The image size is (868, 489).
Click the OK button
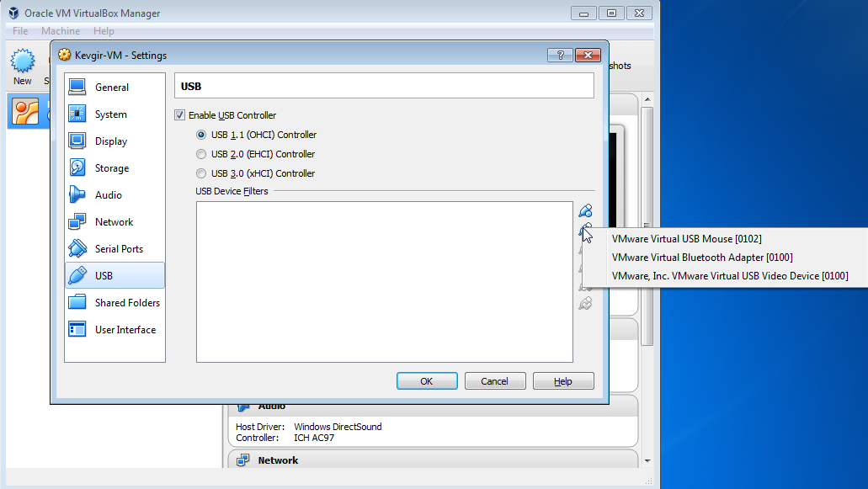pyautogui.click(x=427, y=381)
